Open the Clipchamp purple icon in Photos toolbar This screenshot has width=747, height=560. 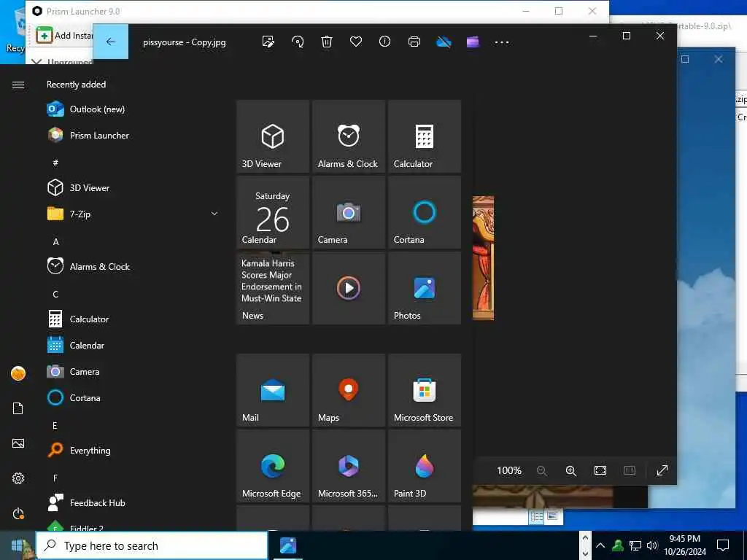click(473, 42)
